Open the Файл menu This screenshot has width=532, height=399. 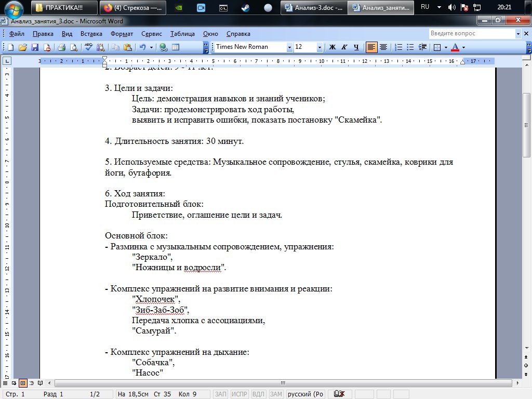[x=17, y=34]
